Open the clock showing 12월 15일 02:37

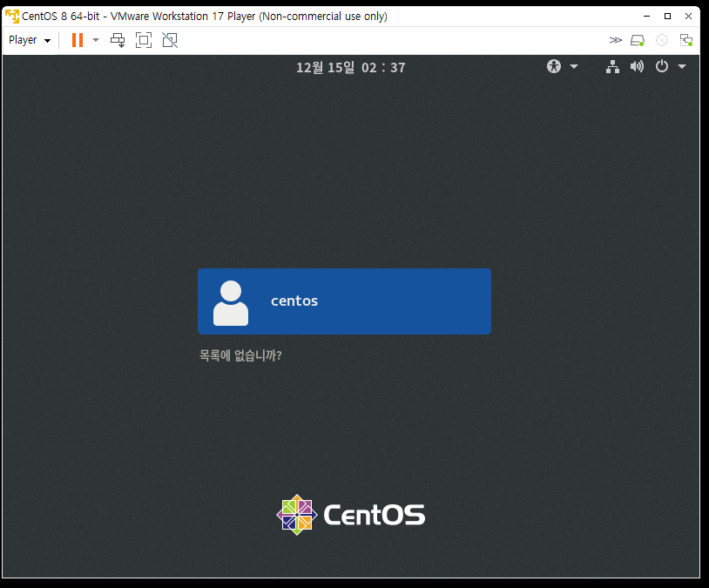click(x=351, y=67)
